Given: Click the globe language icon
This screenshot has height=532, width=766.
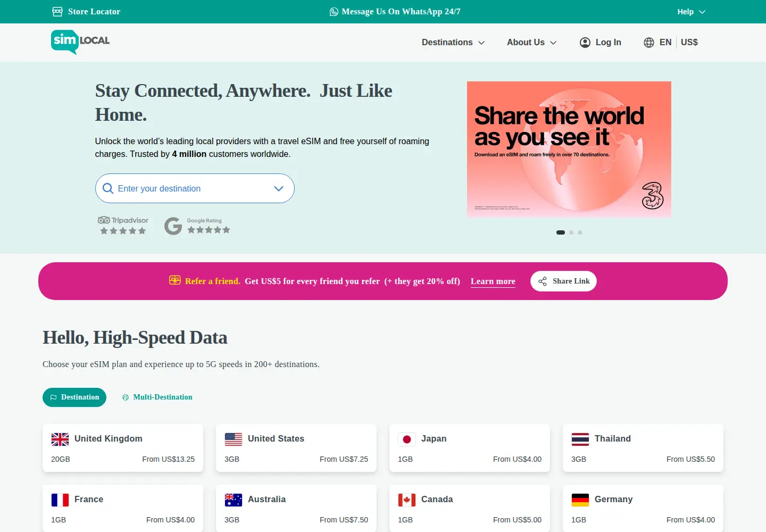Looking at the screenshot, I should point(649,43).
